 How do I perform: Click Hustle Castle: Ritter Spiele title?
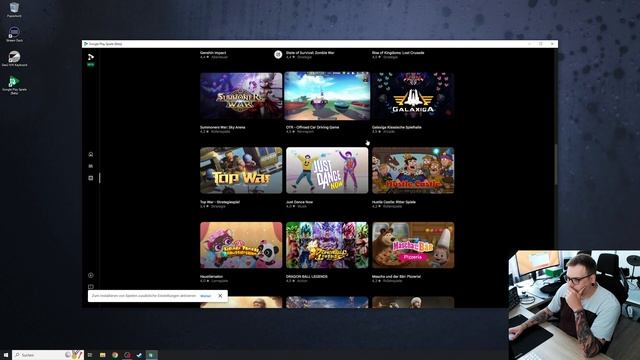[394, 202]
